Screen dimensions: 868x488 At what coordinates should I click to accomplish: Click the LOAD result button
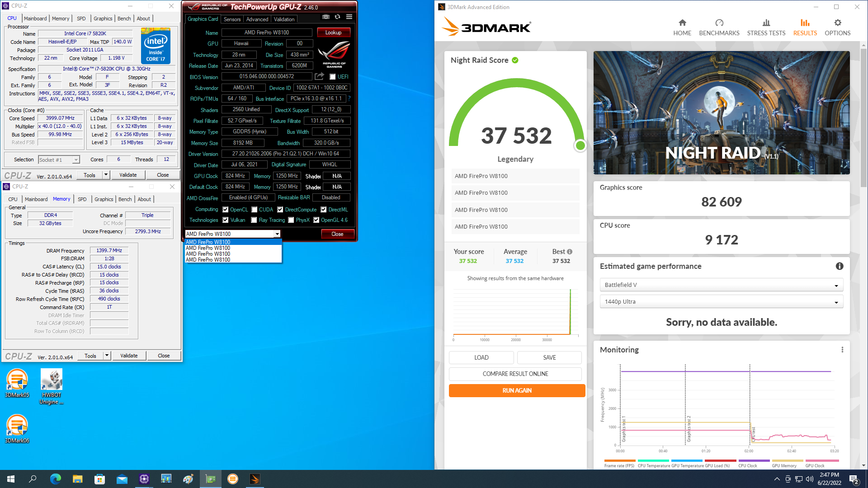tap(481, 357)
